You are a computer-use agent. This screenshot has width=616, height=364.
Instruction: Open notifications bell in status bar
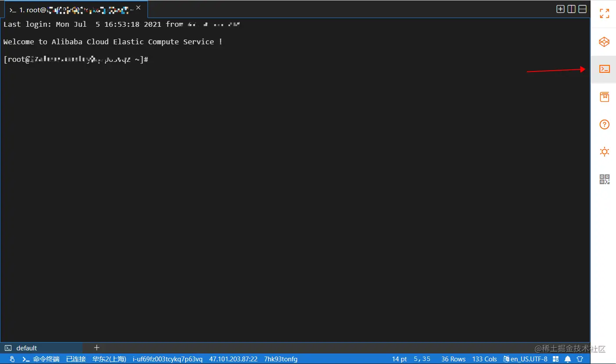click(568, 359)
